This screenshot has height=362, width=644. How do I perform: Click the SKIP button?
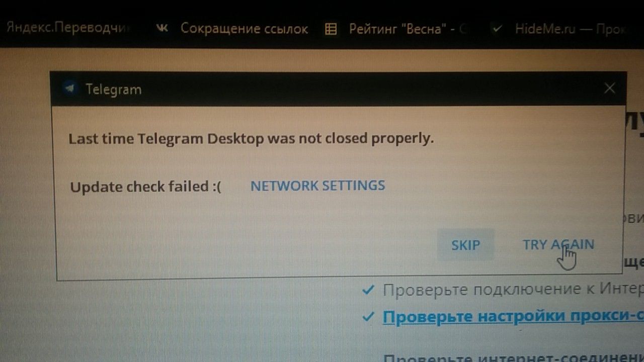[465, 245]
